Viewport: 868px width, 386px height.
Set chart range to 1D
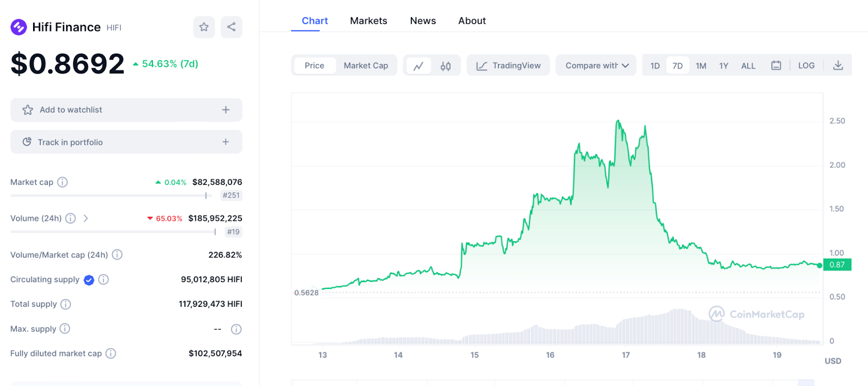tap(655, 66)
